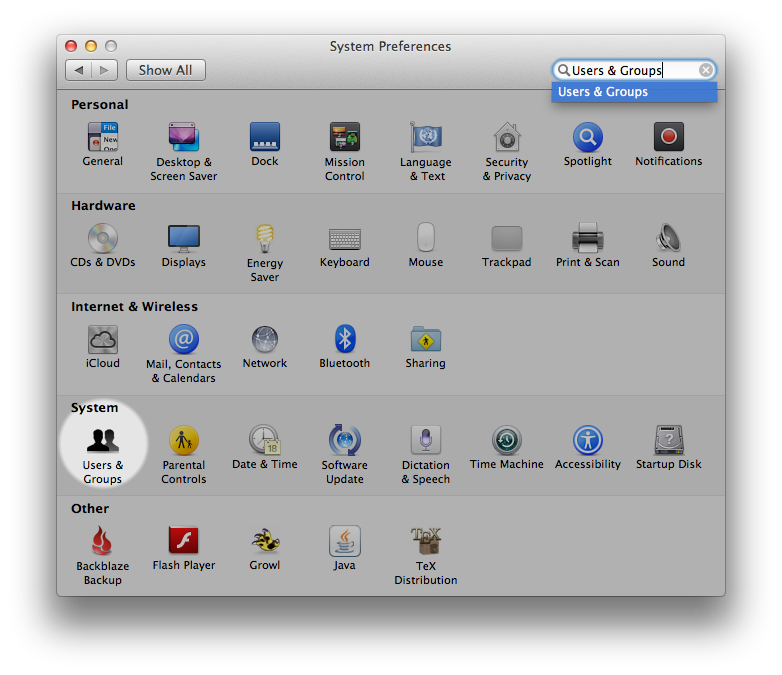
Task: Open Print & Scan preferences
Action: pos(587,239)
